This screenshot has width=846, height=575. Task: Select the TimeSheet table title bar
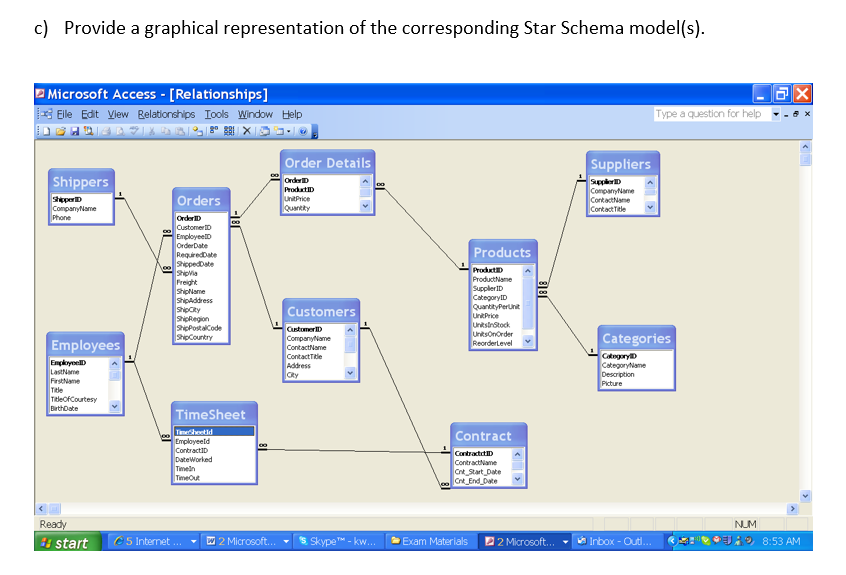point(214,414)
